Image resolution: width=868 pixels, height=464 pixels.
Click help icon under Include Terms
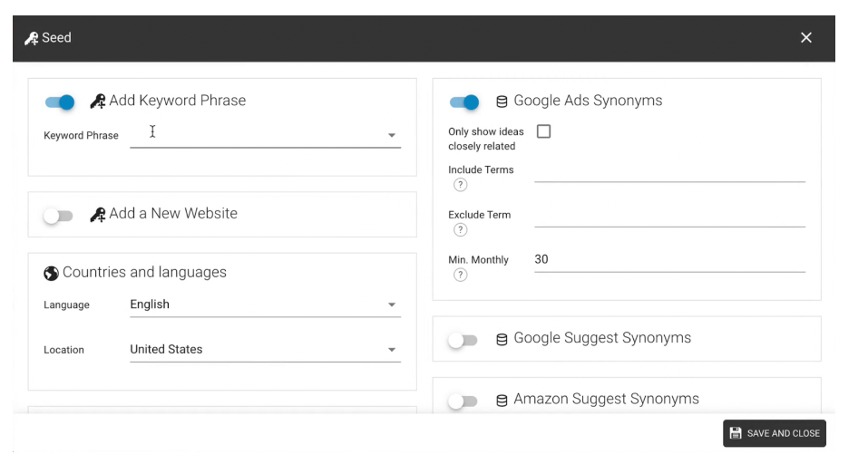pos(460,185)
